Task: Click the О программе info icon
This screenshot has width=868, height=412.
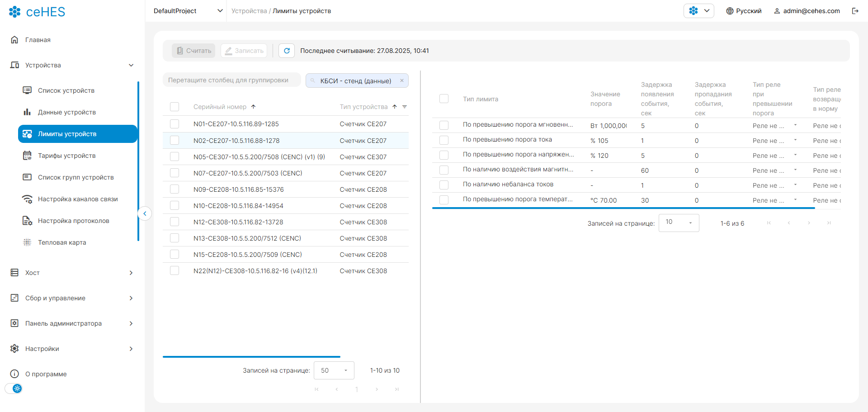Action: click(14, 374)
